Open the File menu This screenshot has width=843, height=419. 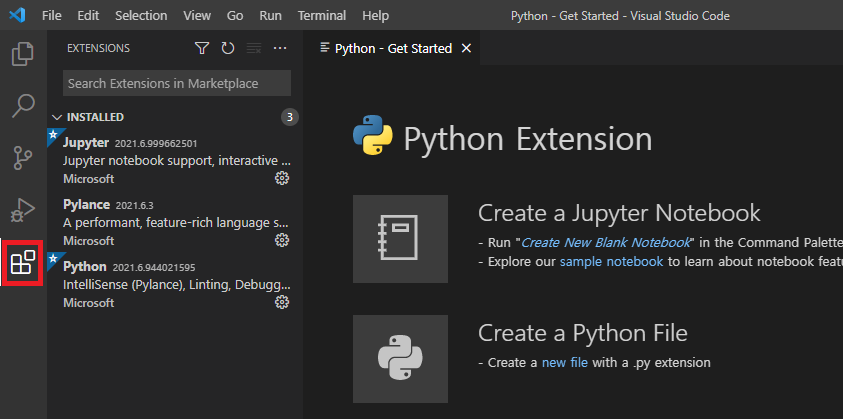point(52,16)
